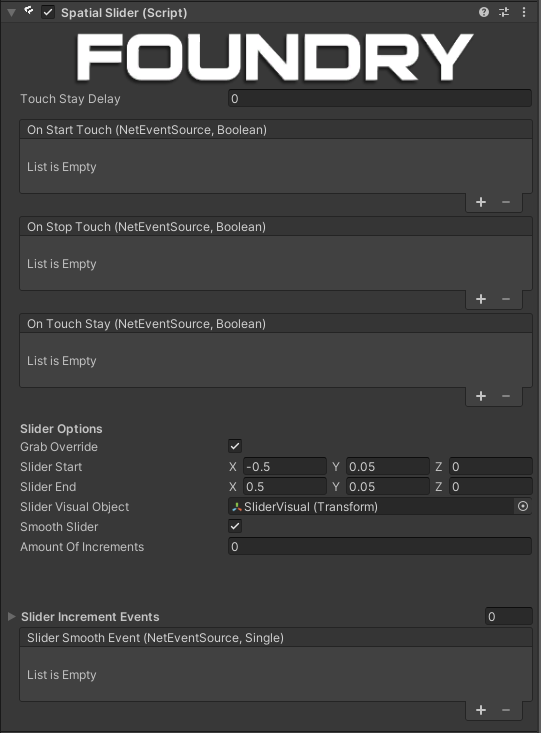Image resolution: width=541 pixels, height=733 pixels.
Task: Open component help reference icon
Action: [x=484, y=12]
